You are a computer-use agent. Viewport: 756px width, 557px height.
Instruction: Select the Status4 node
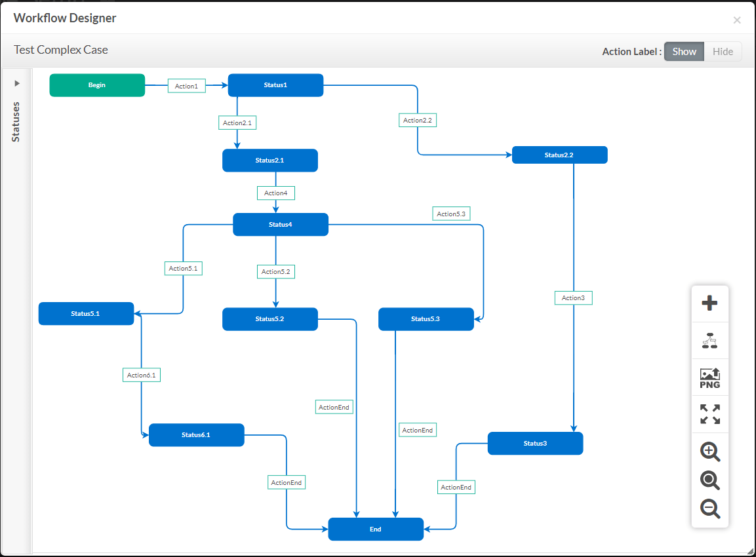coord(281,225)
